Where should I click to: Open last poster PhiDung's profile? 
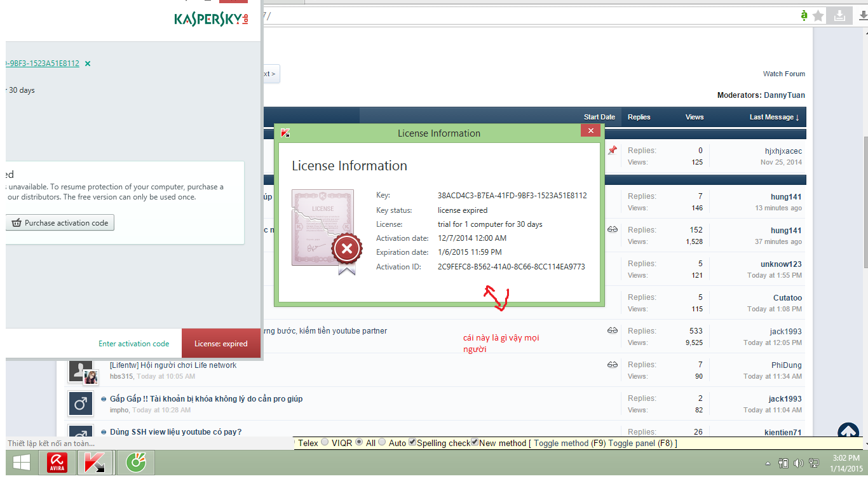coord(787,365)
